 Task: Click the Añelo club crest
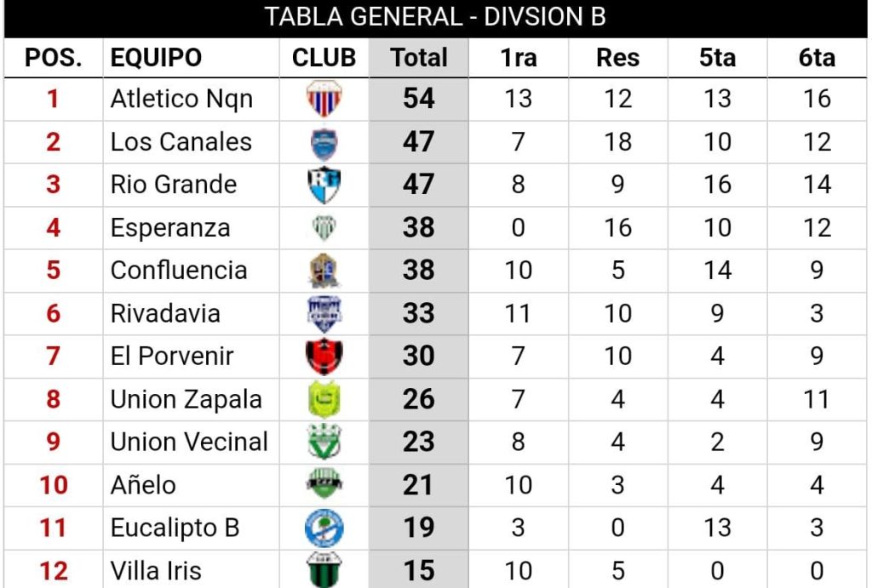click(x=324, y=485)
